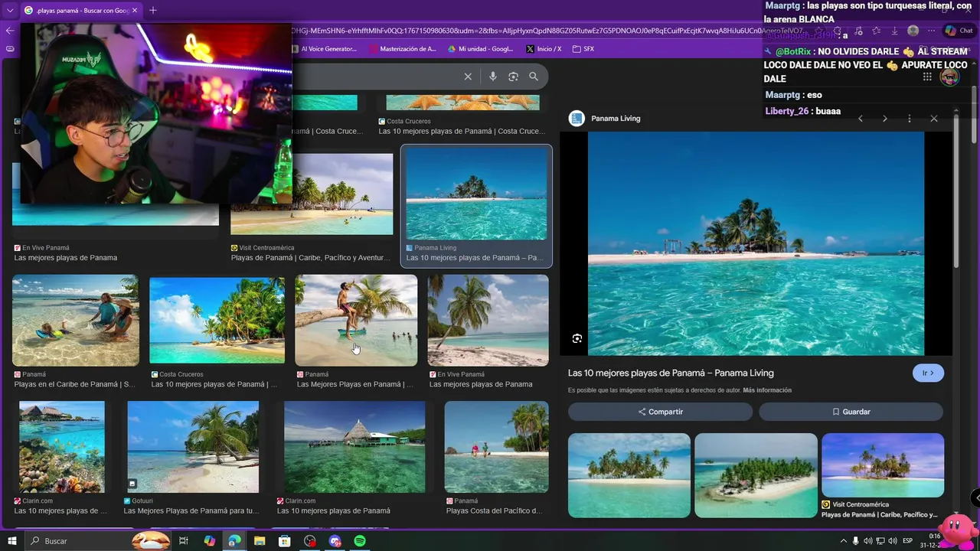Click Panama Living favicon in preview header
The image size is (980, 551).
click(x=577, y=119)
